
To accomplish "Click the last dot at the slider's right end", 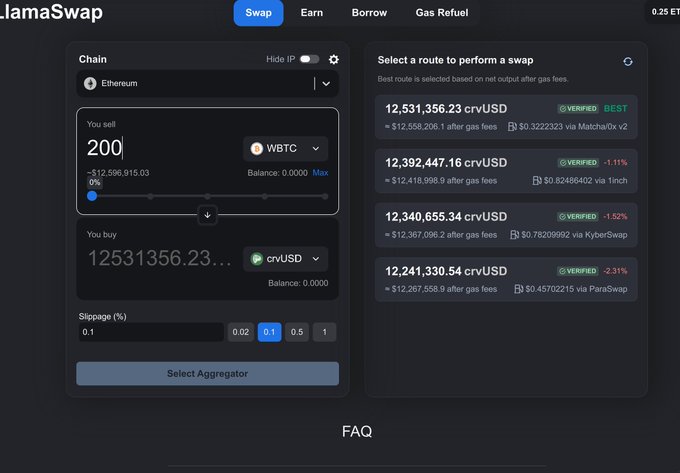I will pyautogui.click(x=325, y=196).
